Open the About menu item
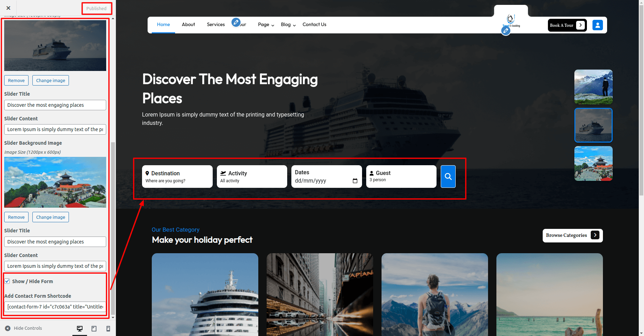644x336 pixels. pyautogui.click(x=188, y=24)
